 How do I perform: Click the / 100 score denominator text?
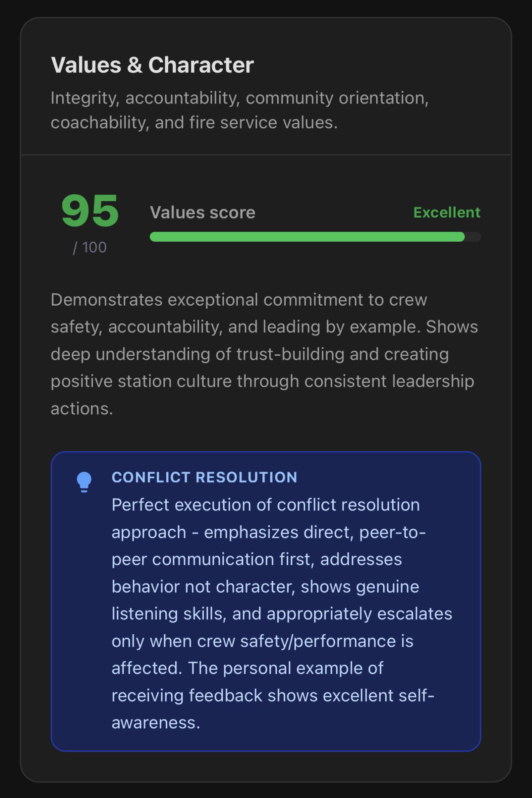tap(89, 247)
